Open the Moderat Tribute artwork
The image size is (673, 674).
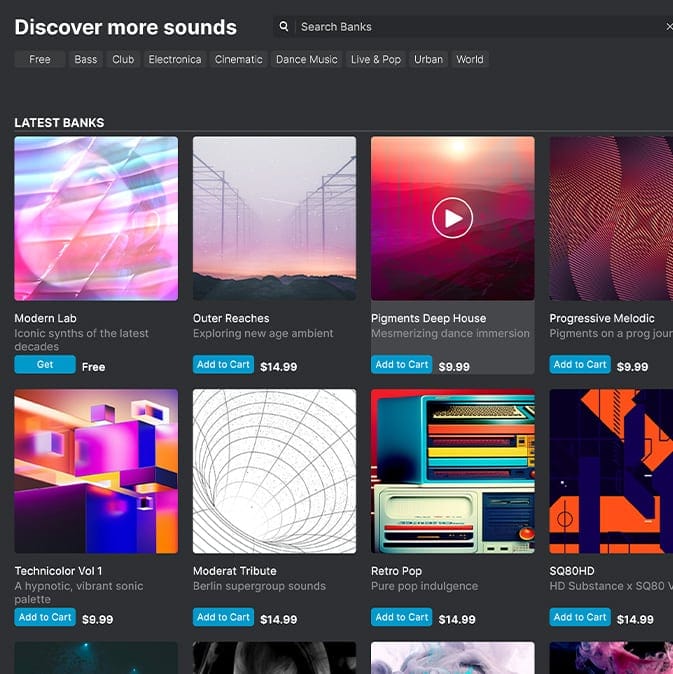coord(274,471)
